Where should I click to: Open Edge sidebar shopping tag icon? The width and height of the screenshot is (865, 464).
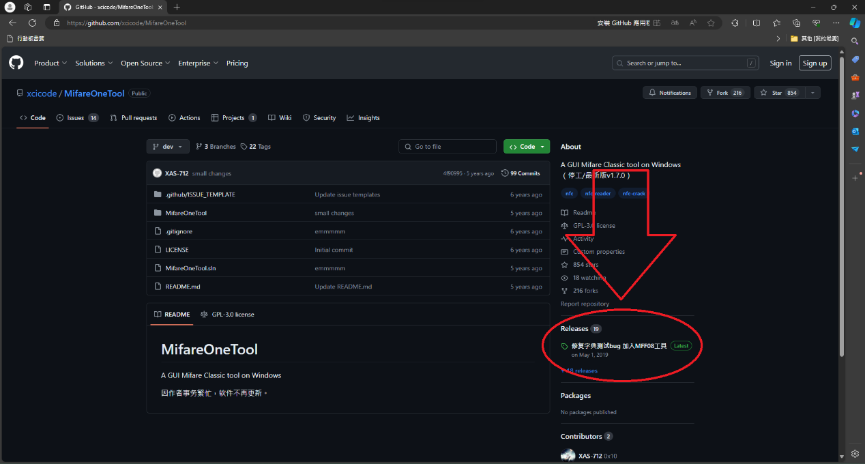point(855,59)
